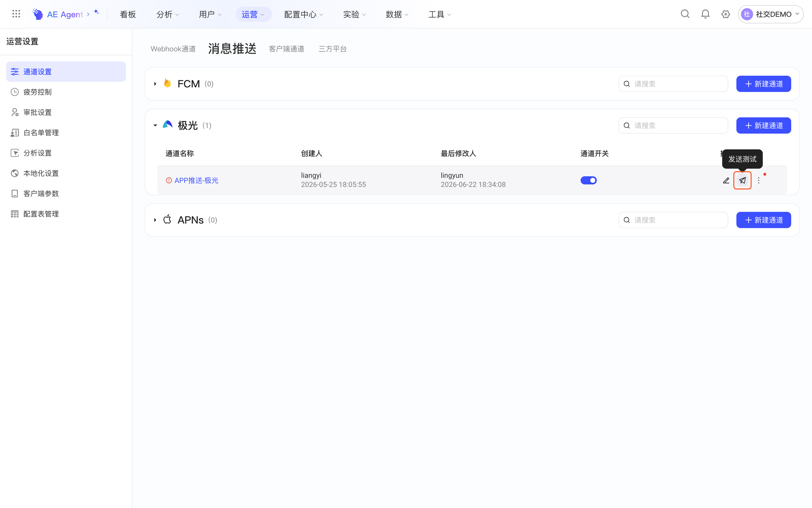Image resolution: width=812 pixels, height=508 pixels.
Task: Open 客户端参数 in the sidebar
Action: click(66, 194)
